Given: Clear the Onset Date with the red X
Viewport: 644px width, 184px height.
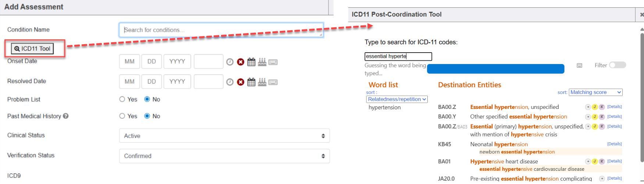Looking at the screenshot, I should pos(241,62).
